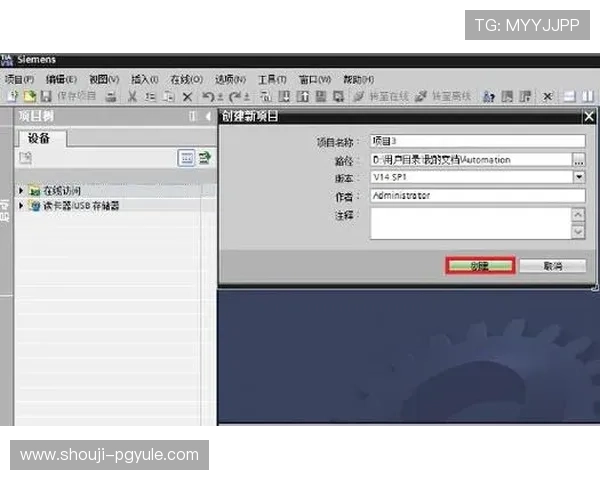Click the Cut scissors icon
Screen dimensions: 600x480
pyautogui.click(x=132, y=96)
